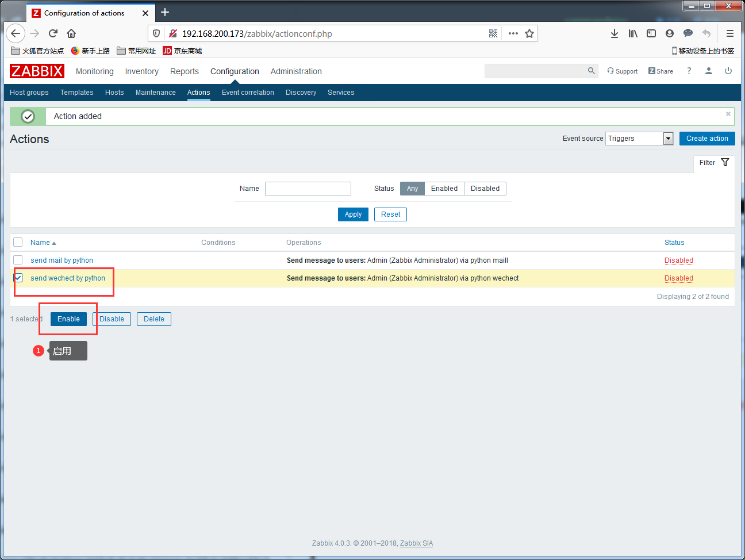Reset the filter fields
Screen dimensions: 745x560
click(391, 214)
